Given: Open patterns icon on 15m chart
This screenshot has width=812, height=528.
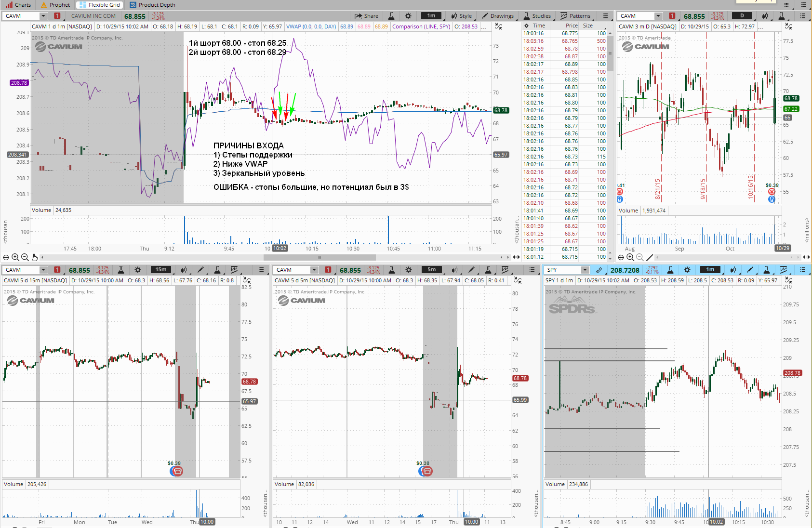Looking at the screenshot, I should point(234,270).
